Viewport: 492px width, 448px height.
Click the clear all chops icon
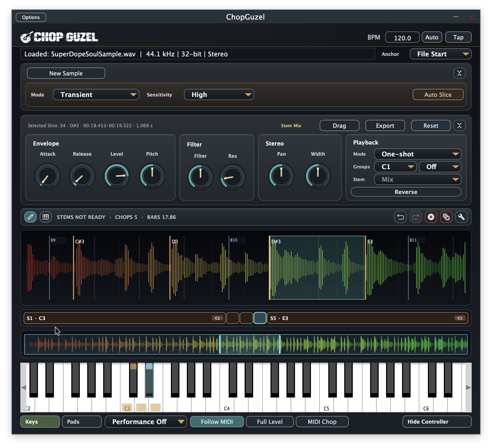pos(446,217)
